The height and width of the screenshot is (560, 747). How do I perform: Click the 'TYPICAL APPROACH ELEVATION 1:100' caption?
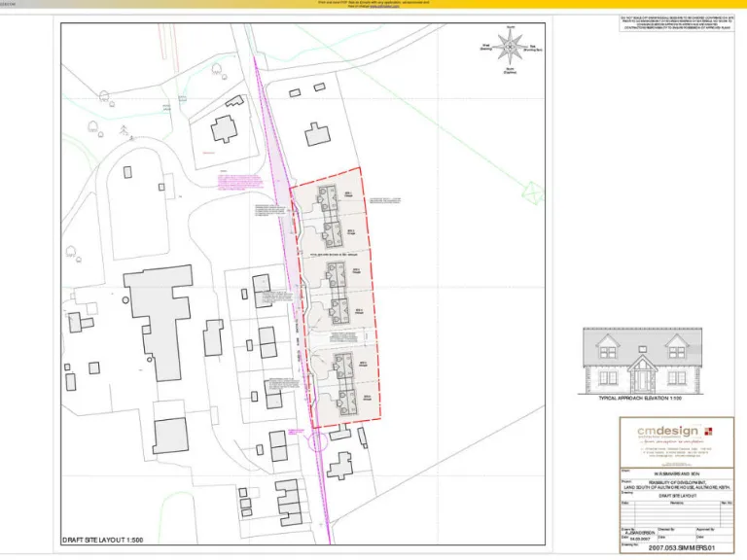(x=640, y=399)
